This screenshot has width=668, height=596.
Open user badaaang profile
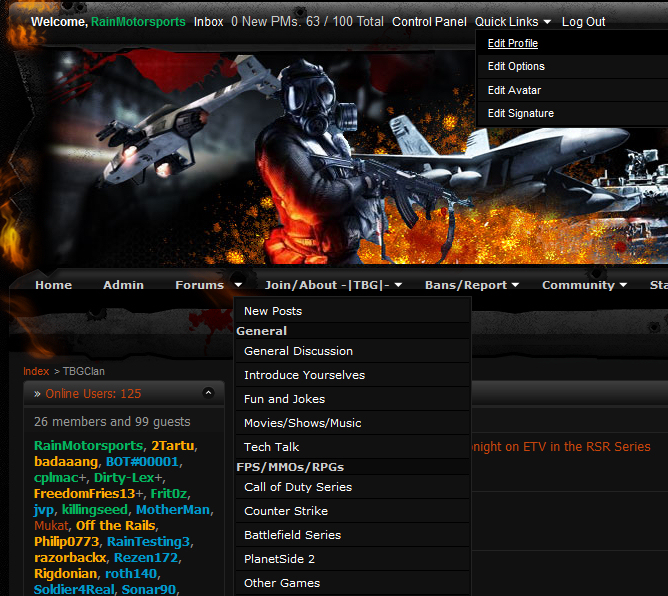pyautogui.click(x=66, y=461)
